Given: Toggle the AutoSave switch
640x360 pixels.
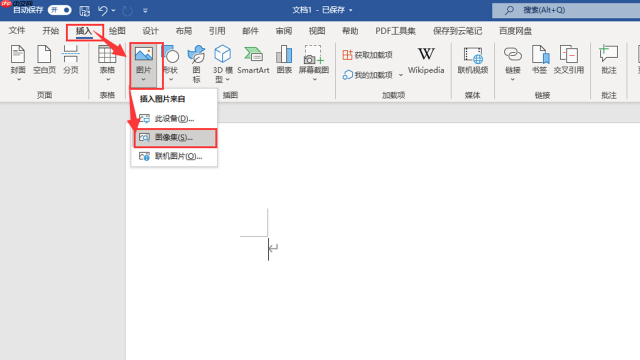Looking at the screenshot, I should 60,10.
